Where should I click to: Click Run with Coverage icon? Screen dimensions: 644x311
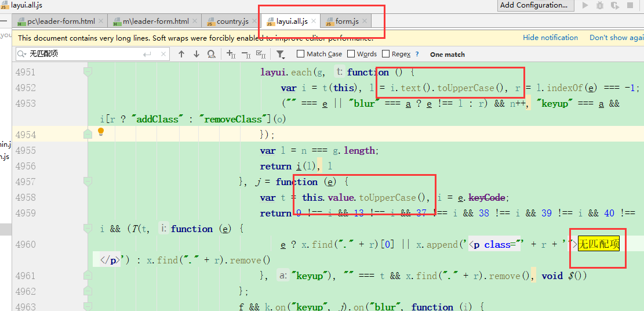click(x=615, y=5)
